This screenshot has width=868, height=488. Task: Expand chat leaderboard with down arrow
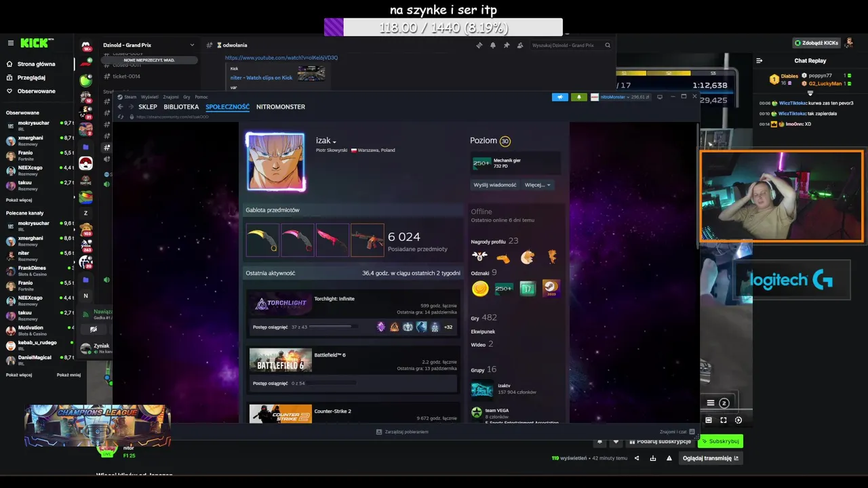[x=810, y=93]
